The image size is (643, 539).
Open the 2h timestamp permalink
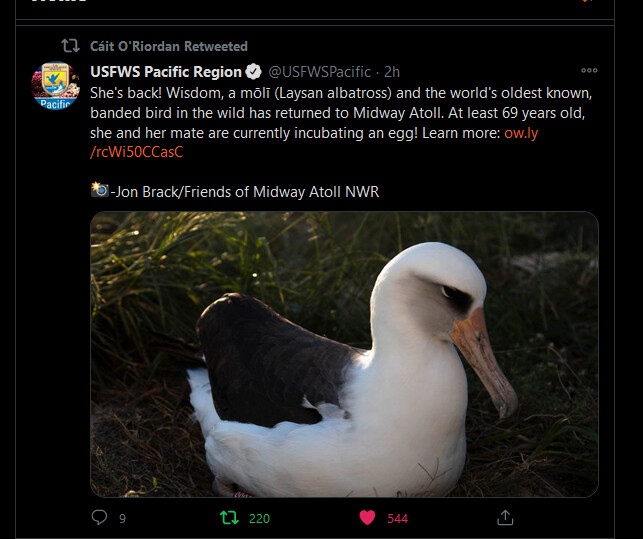coord(392,72)
